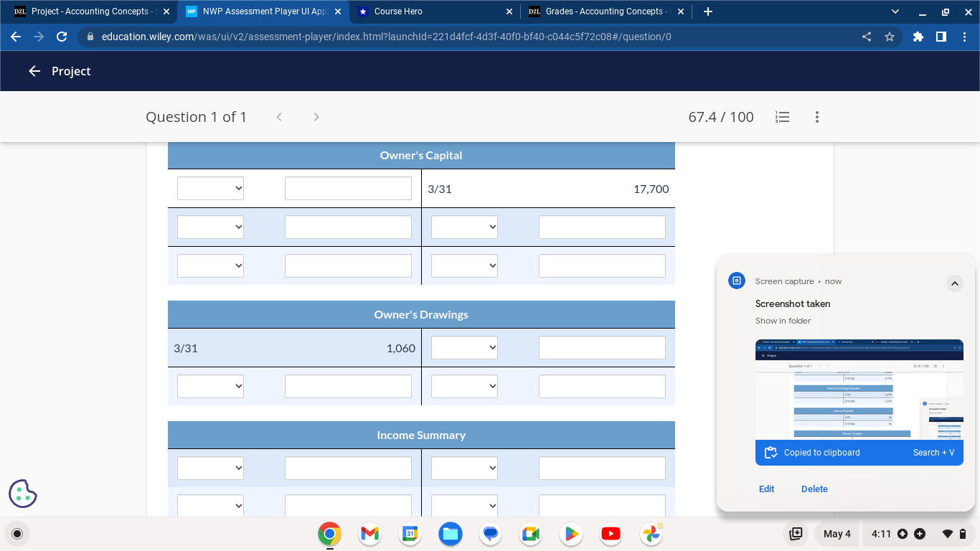Image resolution: width=980 pixels, height=551 pixels.
Task: Click the share icon in the address bar
Action: (866, 37)
